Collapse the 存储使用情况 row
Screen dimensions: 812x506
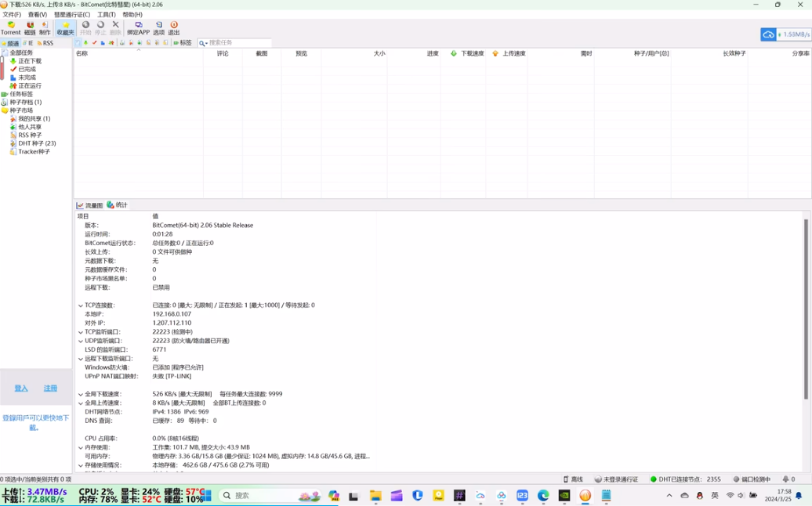(x=81, y=465)
